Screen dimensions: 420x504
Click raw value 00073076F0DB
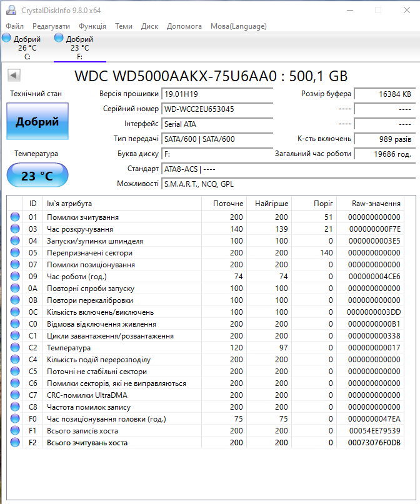click(x=374, y=443)
